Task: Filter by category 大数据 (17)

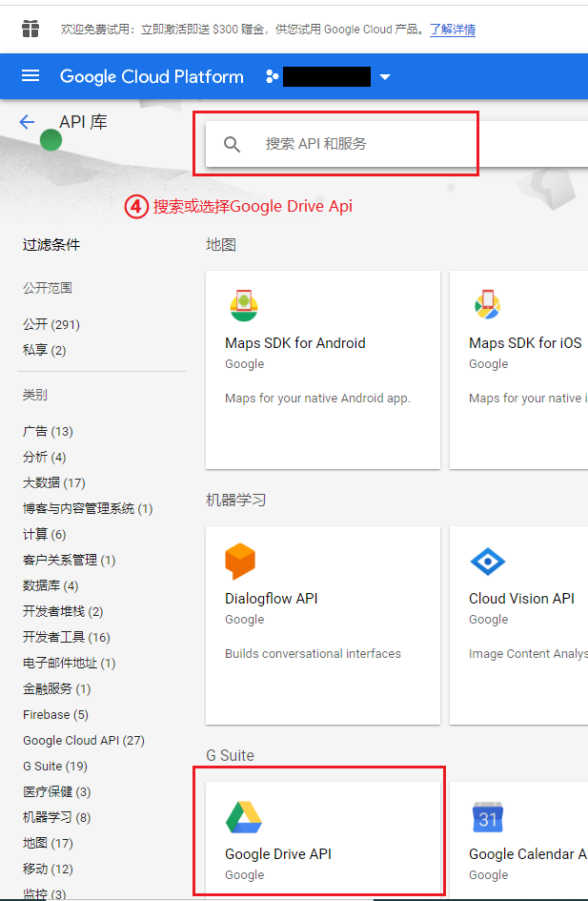Action: point(54,482)
